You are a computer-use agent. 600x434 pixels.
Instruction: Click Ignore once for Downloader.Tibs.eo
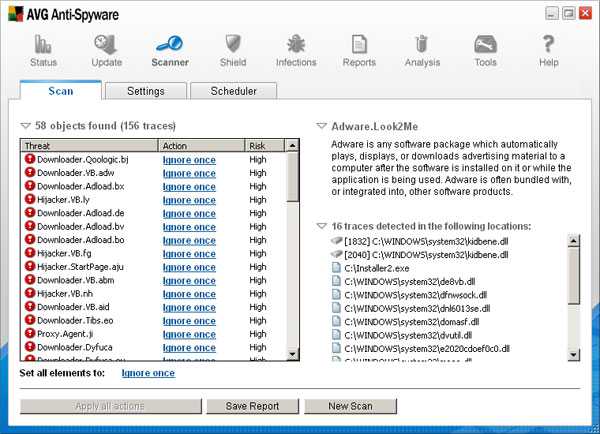pyautogui.click(x=189, y=321)
